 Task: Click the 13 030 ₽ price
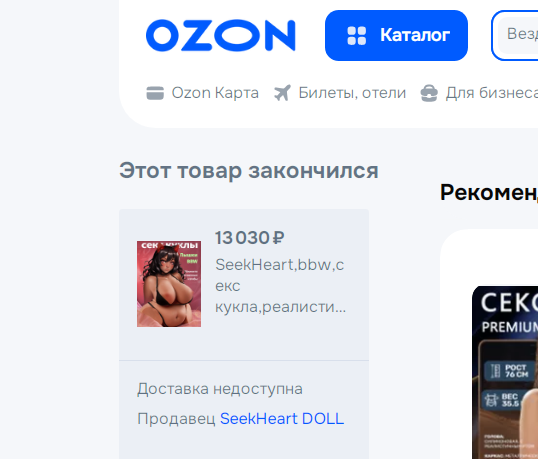pos(250,238)
